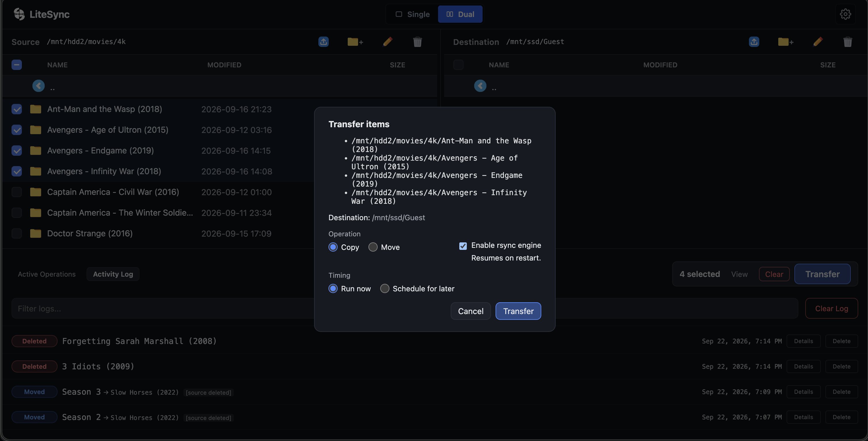
Task: Disable the Enable rsync engine checkbox
Action: point(463,246)
